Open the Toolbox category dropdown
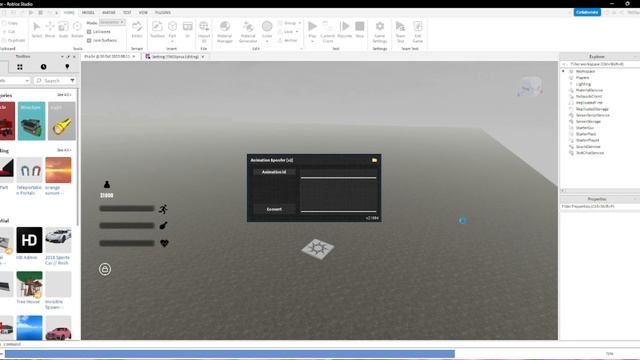The width and height of the screenshot is (640, 360). 15,80
